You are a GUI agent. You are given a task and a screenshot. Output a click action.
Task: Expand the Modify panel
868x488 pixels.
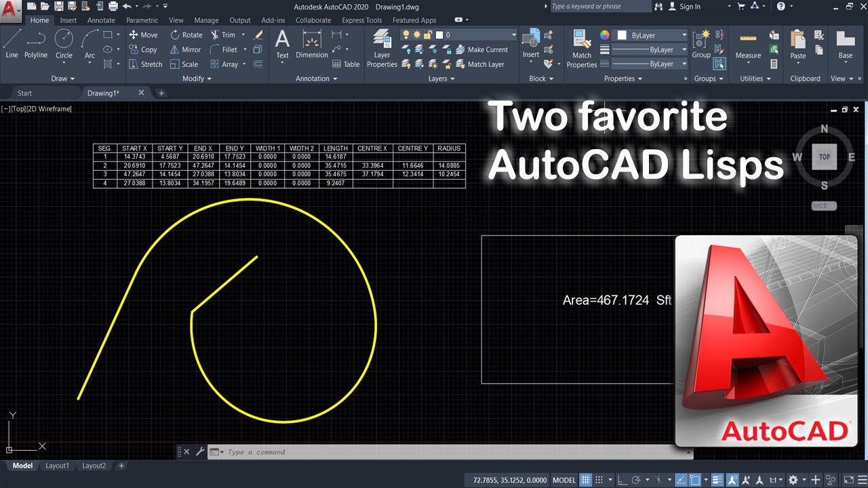pos(197,79)
